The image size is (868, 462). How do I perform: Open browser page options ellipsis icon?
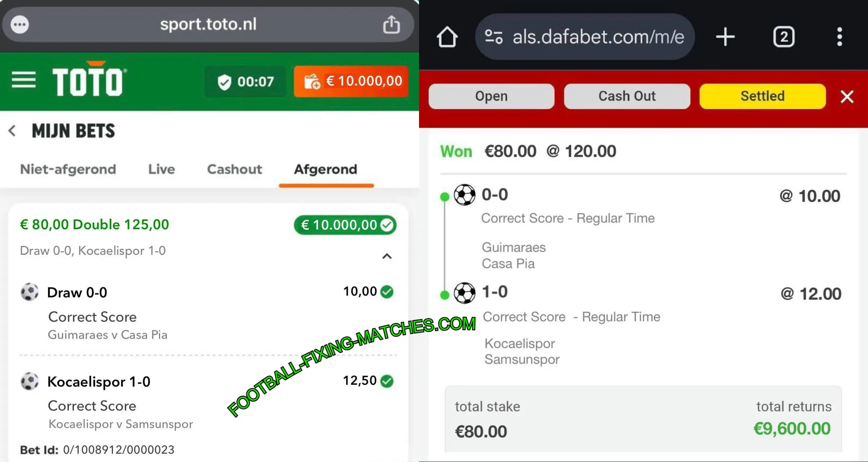(x=19, y=25)
